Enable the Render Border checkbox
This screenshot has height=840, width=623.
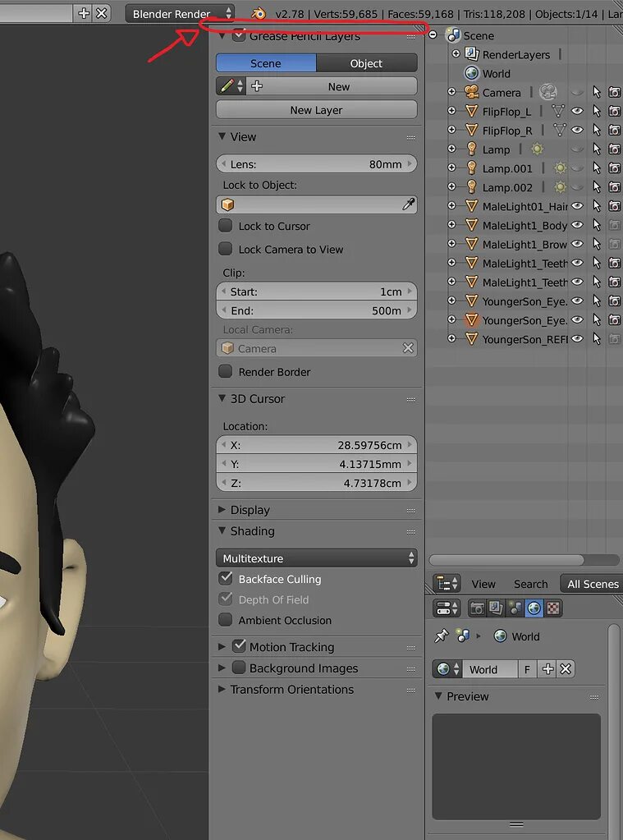(x=226, y=371)
